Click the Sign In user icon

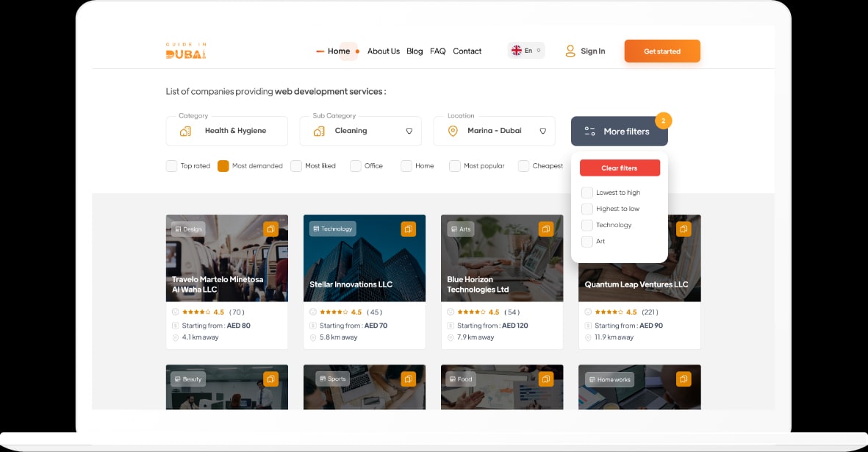click(x=570, y=51)
